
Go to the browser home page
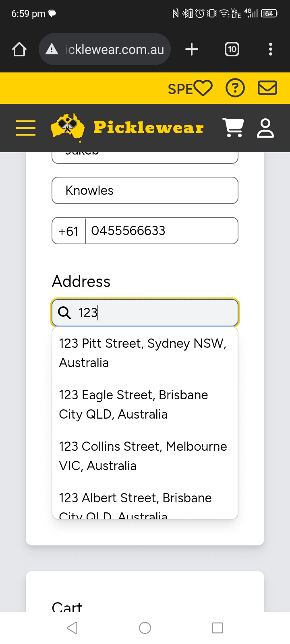click(x=19, y=50)
